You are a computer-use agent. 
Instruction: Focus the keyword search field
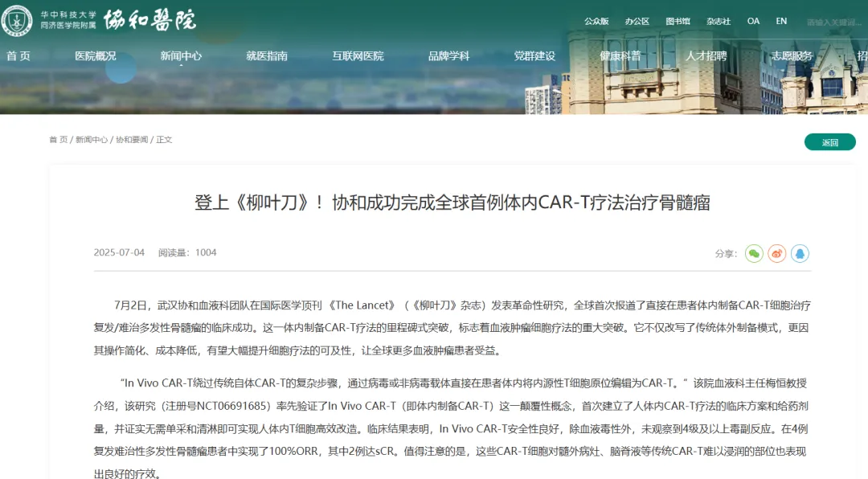835,23
